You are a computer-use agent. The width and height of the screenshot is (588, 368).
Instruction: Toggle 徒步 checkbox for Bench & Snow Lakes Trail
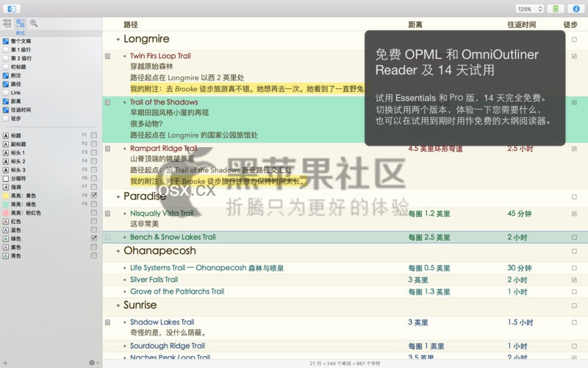(574, 238)
